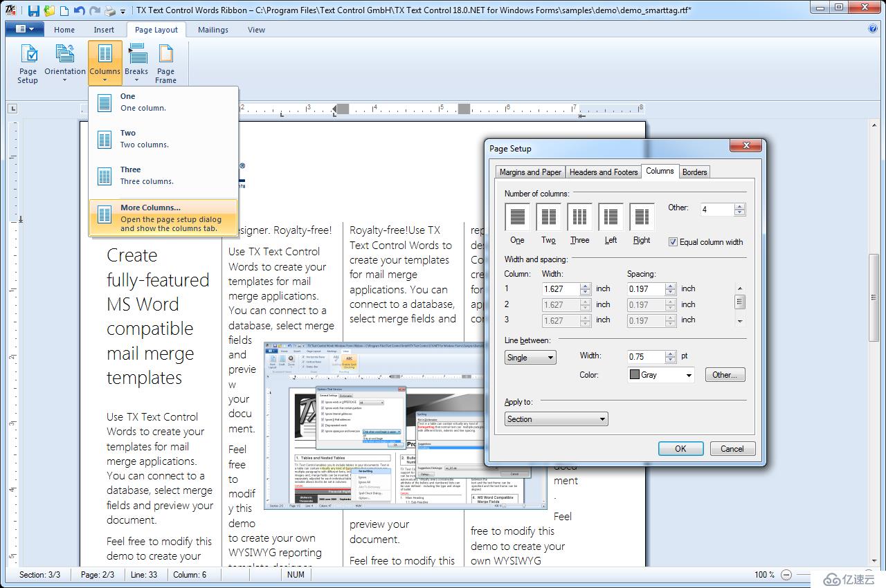Click the column 1 Width input field
The width and height of the screenshot is (886, 588).
[x=561, y=289]
